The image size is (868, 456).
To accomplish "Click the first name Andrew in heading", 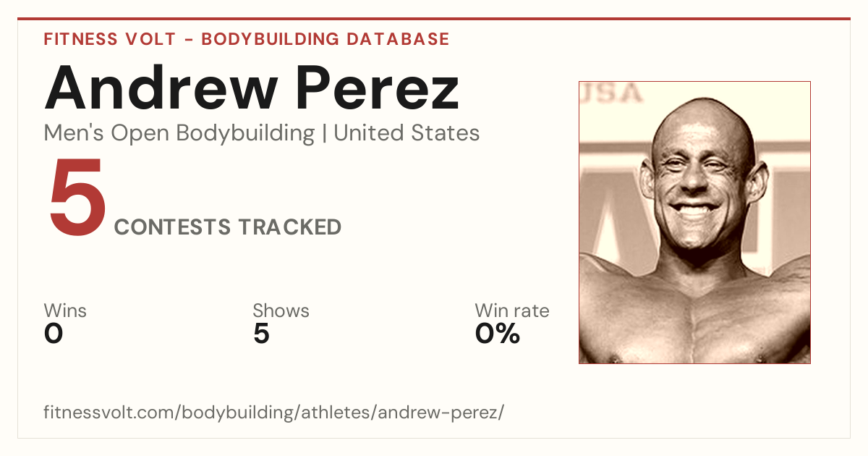I will tap(161, 88).
